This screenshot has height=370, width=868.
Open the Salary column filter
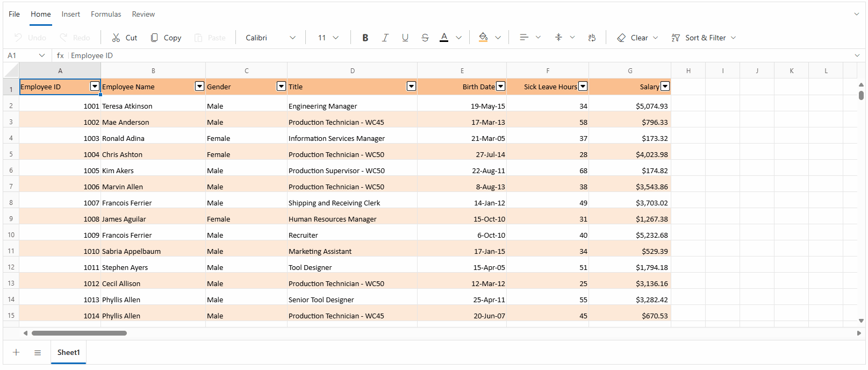[665, 87]
